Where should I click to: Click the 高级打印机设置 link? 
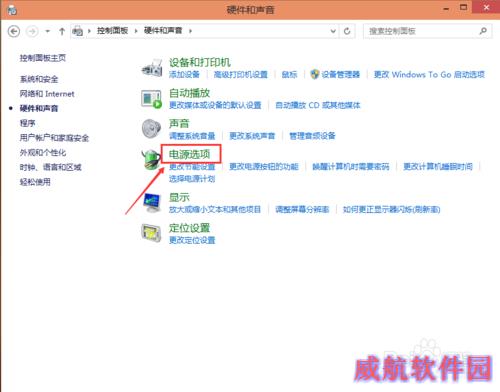point(241,74)
